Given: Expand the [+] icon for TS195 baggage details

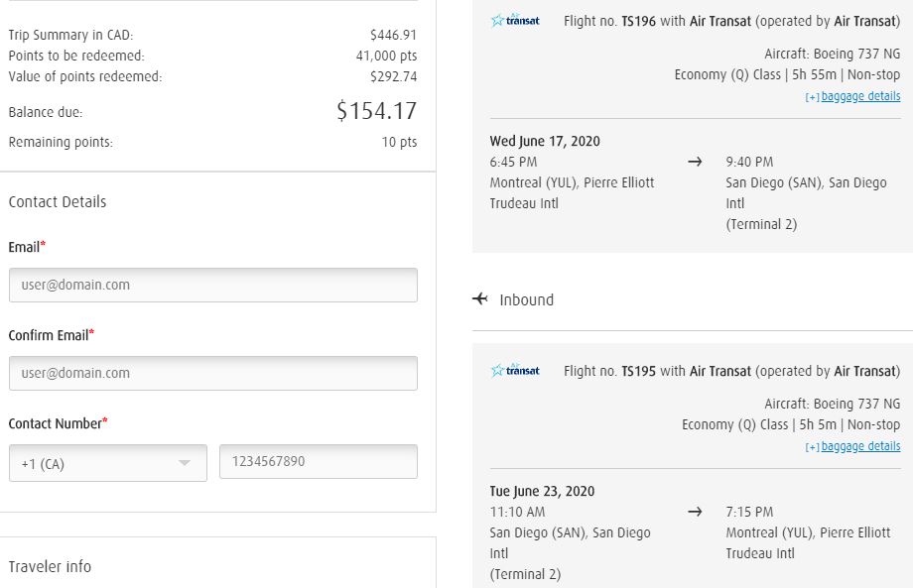Looking at the screenshot, I should [813, 447].
